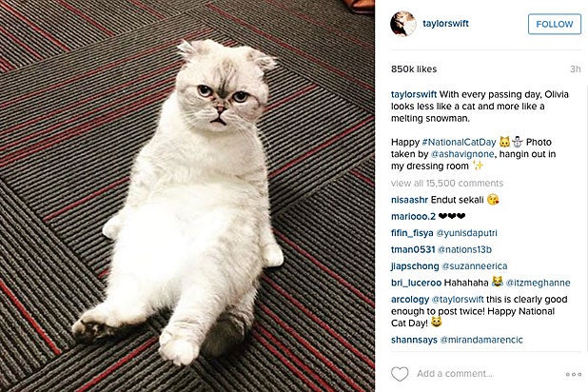The image size is (588, 392).
Task: Click the 850k likes count
Action: (414, 69)
